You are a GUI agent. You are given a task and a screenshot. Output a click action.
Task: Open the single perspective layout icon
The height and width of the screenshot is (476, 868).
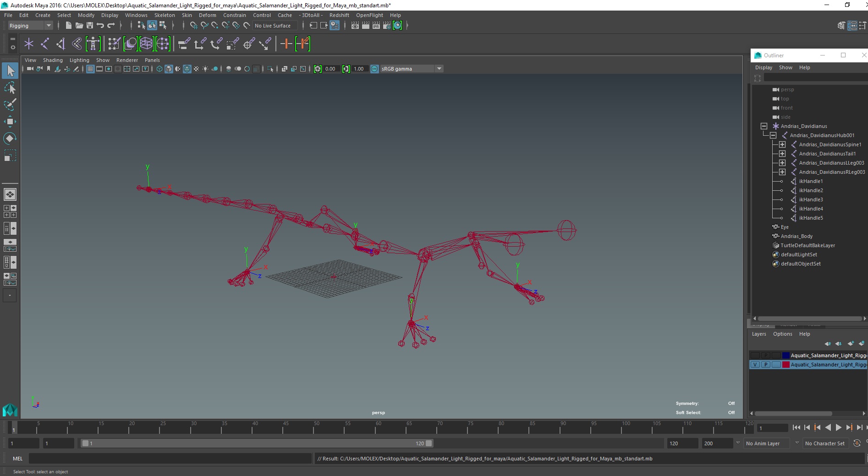pyautogui.click(x=10, y=194)
